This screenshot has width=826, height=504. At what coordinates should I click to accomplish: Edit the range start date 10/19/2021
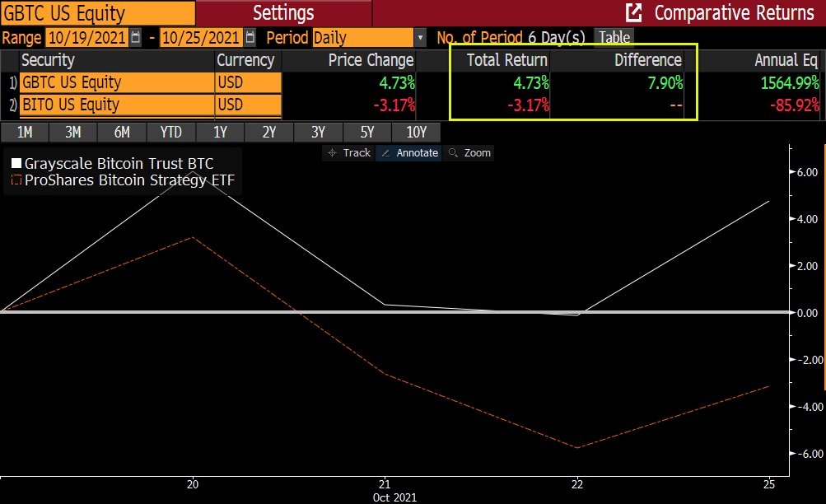click(x=87, y=37)
